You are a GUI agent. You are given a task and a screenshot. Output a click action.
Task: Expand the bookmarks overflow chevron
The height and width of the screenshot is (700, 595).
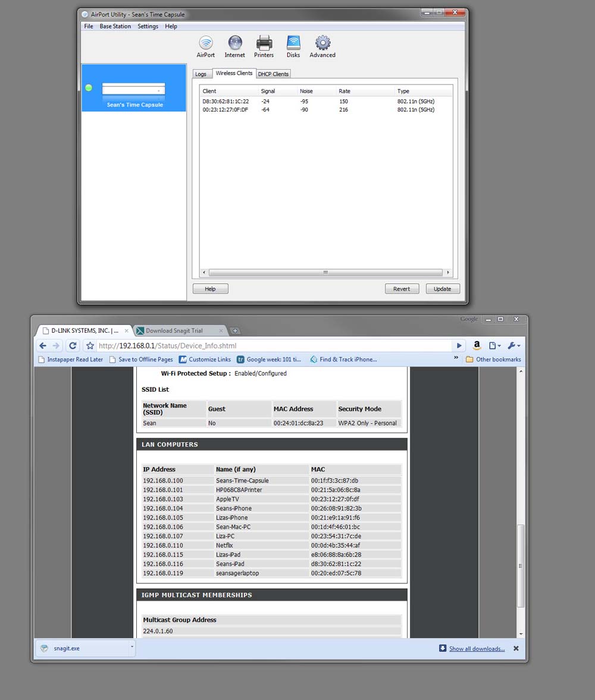456,358
